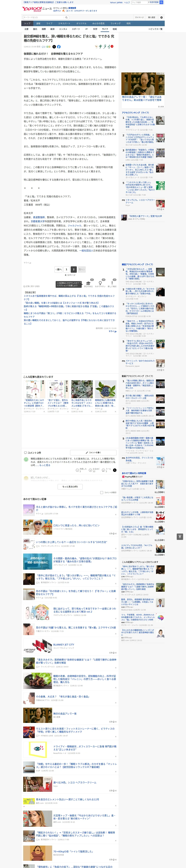This screenshot has height=868, width=186.
Task: Open みんなの意見 tab
Action: [x=98, y=23]
